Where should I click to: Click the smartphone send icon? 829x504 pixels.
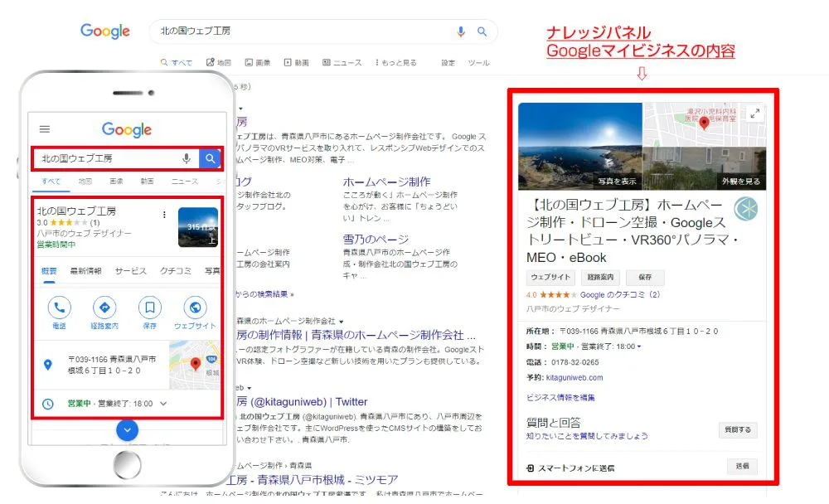point(531,468)
